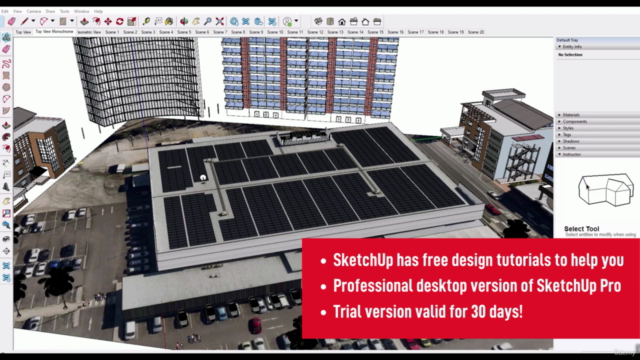Select the Eraser tool in top toolbar
This screenshot has height=360, width=640.
pos(11,21)
